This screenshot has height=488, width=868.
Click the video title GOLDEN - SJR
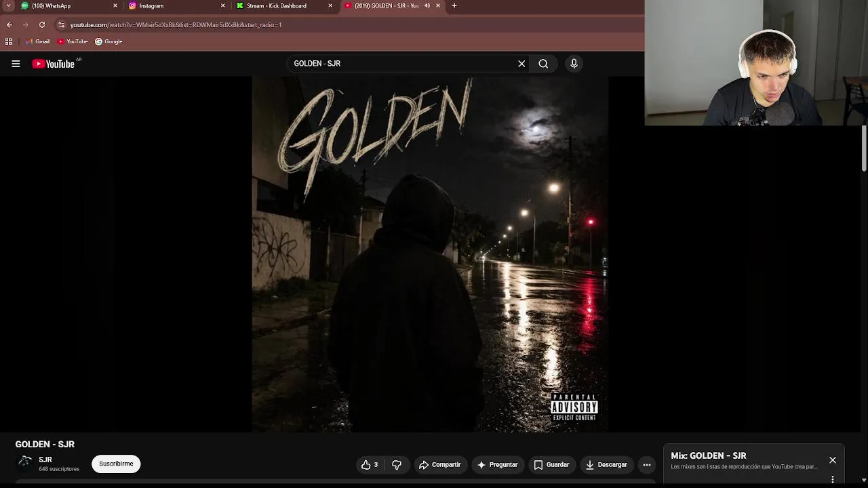coord(45,445)
